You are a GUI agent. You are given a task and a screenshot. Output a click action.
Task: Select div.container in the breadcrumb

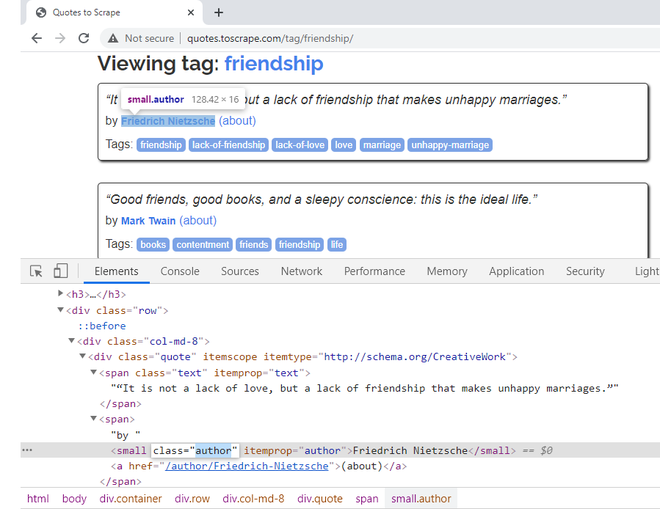[130, 499]
